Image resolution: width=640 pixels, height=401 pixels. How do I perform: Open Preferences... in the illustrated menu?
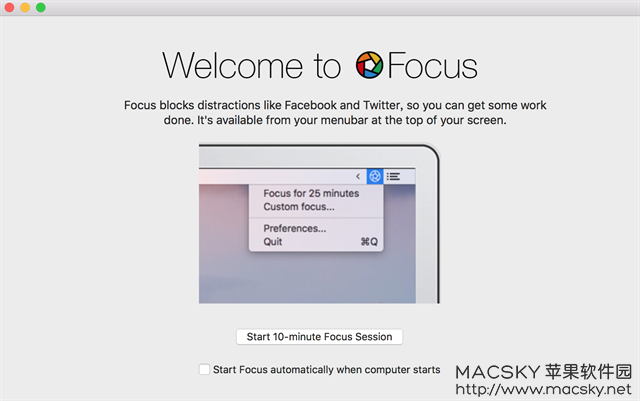tap(295, 228)
